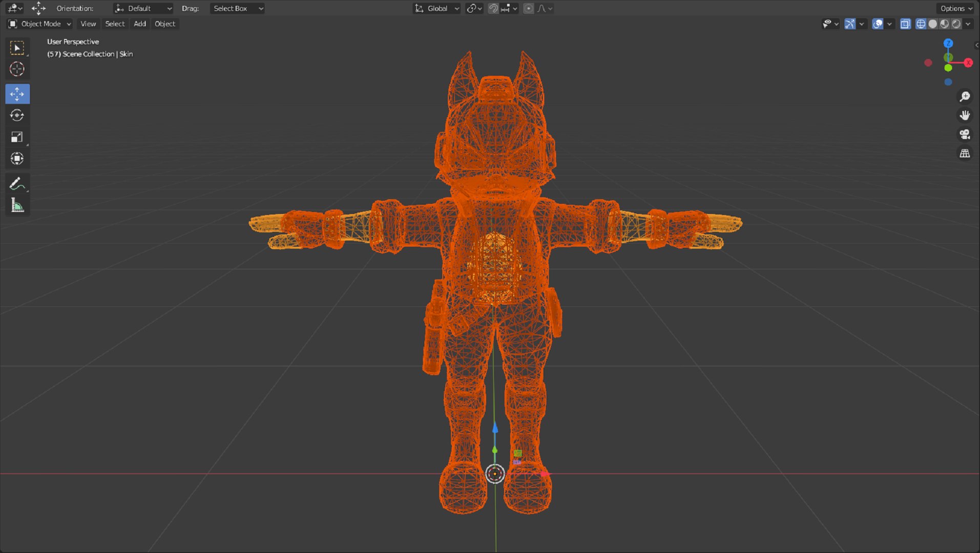Click the zoom magnifier viewport control
Screen dimensions: 980x553
coord(965,96)
